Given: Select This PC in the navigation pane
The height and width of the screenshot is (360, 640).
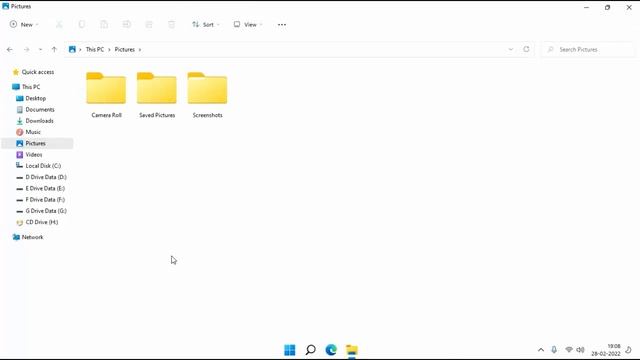Looking at the screenshot, I should (31, 87).
